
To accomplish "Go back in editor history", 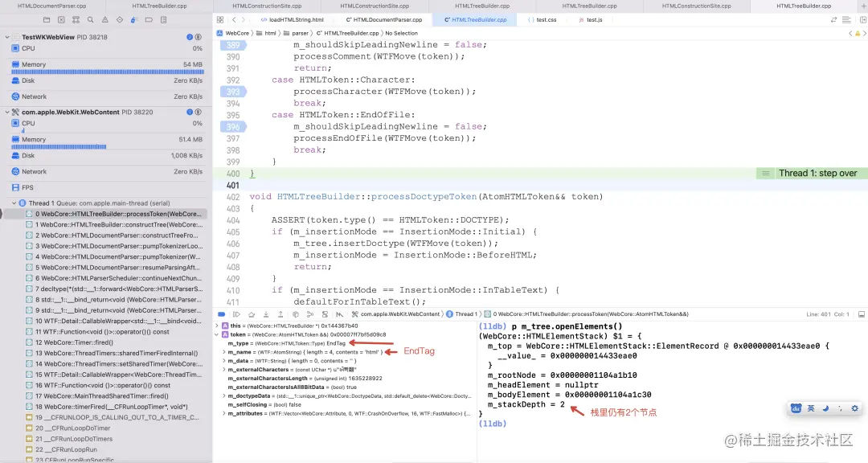I will pyautogui.click(x=234, y=19).
